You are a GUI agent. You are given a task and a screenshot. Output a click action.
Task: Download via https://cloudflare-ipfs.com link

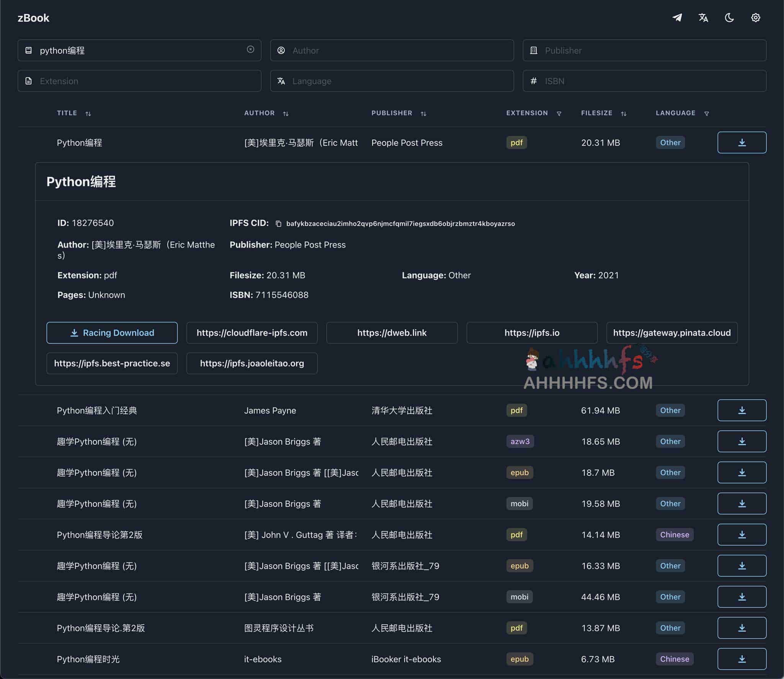tap(252, 333)
